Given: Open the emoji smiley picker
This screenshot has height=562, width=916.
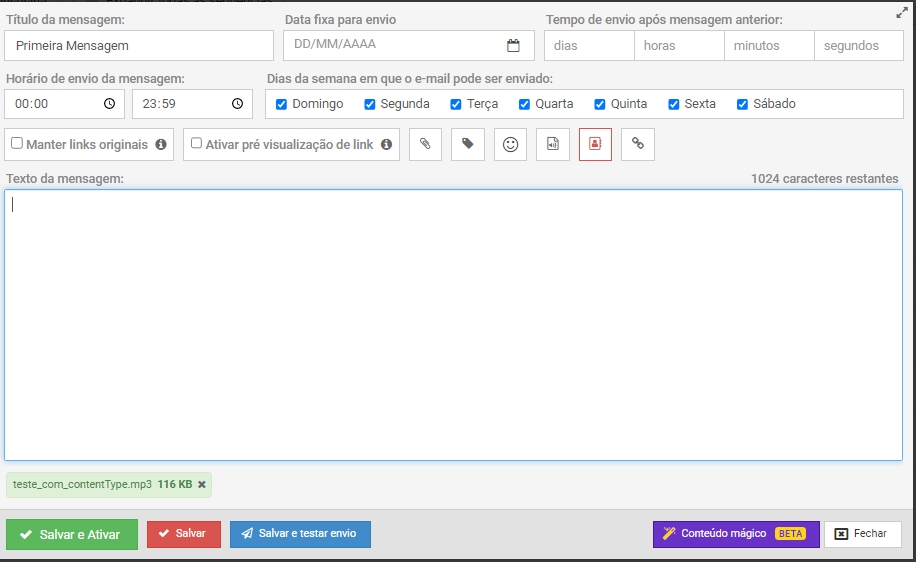Looking at the screenshot, I should (x=510, y=144).
